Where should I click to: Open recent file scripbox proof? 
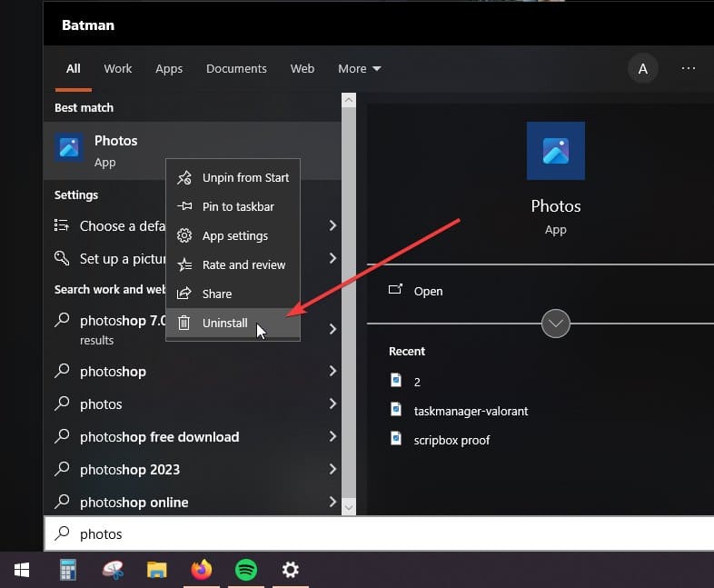click(x=451, y=441)
